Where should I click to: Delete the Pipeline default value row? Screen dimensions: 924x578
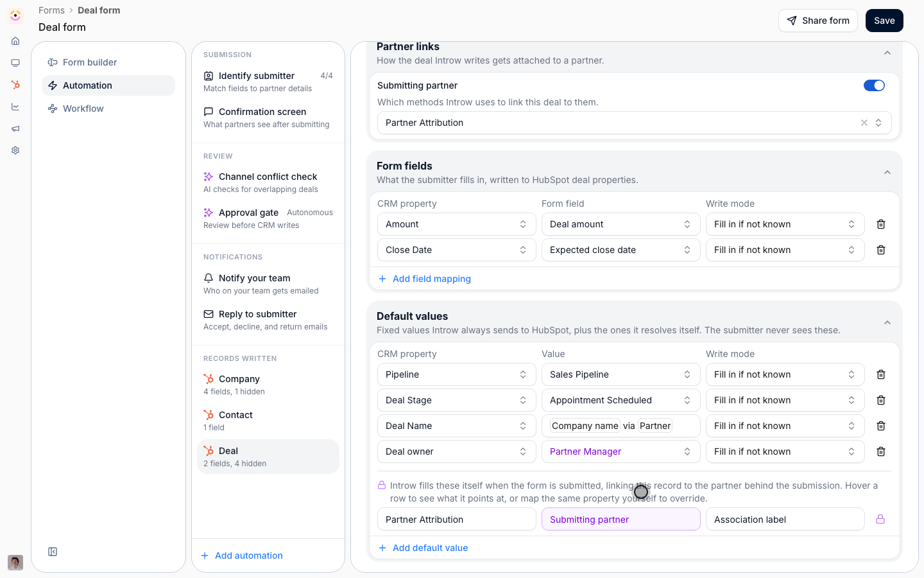tap(881, 374)
